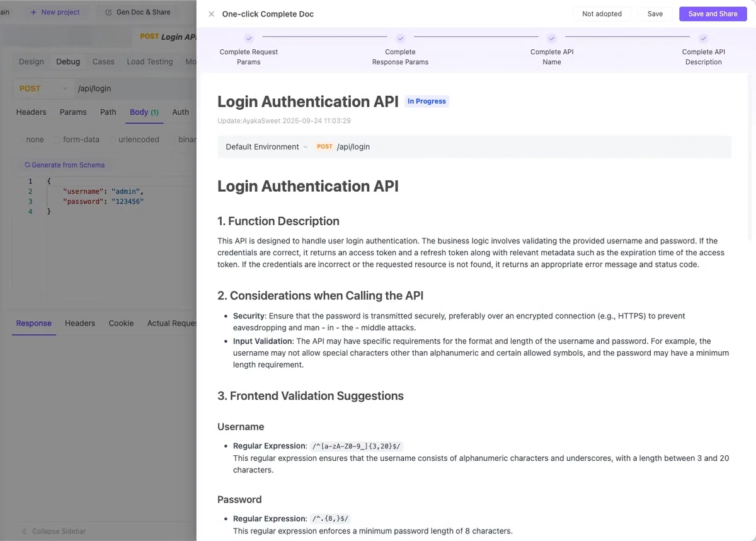Click the Complete Response Params step checkmark
The image size is (756, 541).
[400, 38]
